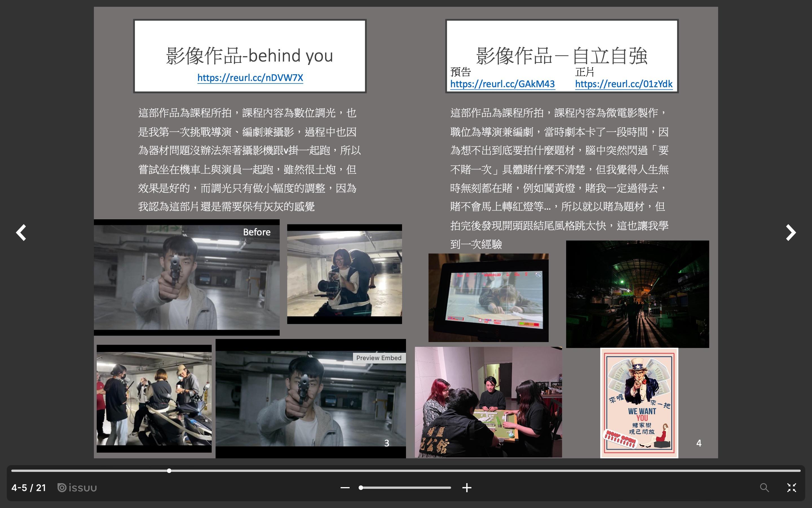Click the crew behind-the-scenes scooter photo

click(x=154, y=398)
